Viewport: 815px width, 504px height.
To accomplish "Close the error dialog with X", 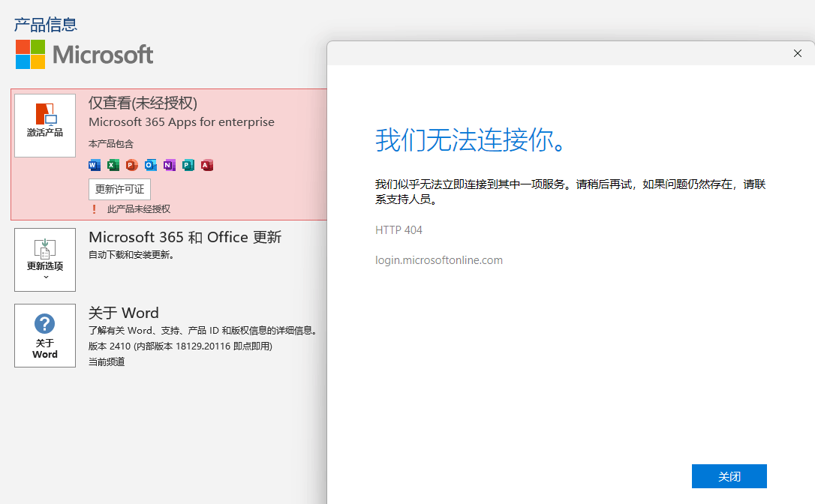I will tap(797, 53).
